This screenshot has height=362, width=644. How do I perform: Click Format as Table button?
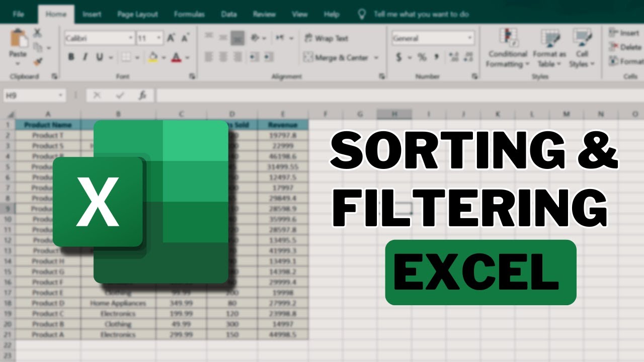click(x=549, y=48)
